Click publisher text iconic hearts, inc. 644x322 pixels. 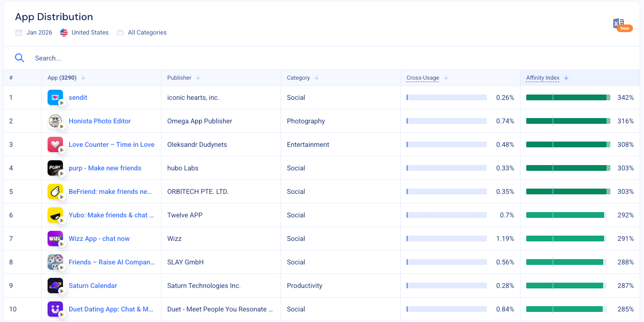click(193, 97)
